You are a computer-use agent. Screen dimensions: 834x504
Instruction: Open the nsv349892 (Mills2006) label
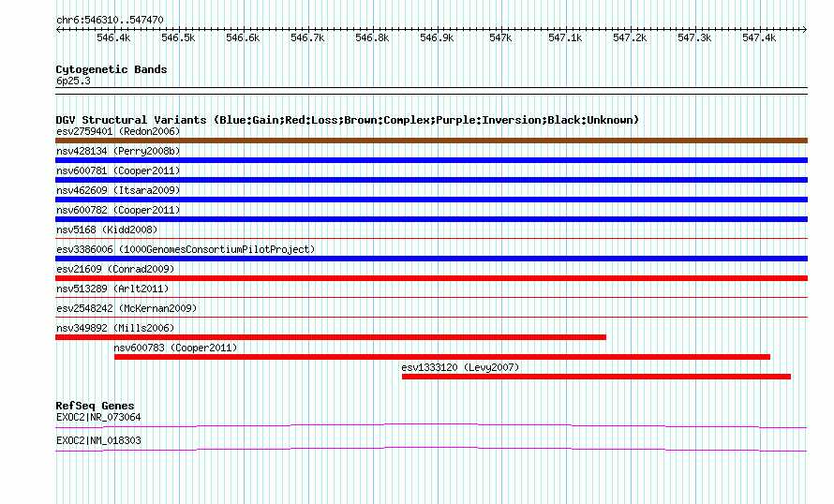[x=115, y=328]
